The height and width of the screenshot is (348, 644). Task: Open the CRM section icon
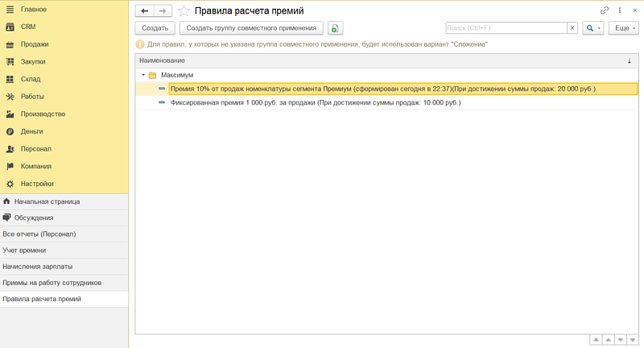point(10,27)
